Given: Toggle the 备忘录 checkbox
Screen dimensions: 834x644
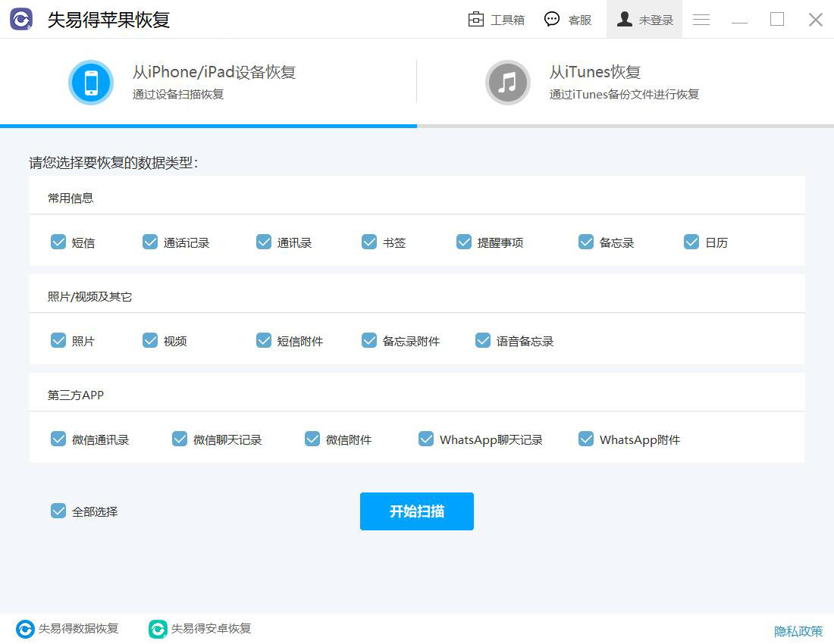Looking at the screenshot, I should pos(585,242).
